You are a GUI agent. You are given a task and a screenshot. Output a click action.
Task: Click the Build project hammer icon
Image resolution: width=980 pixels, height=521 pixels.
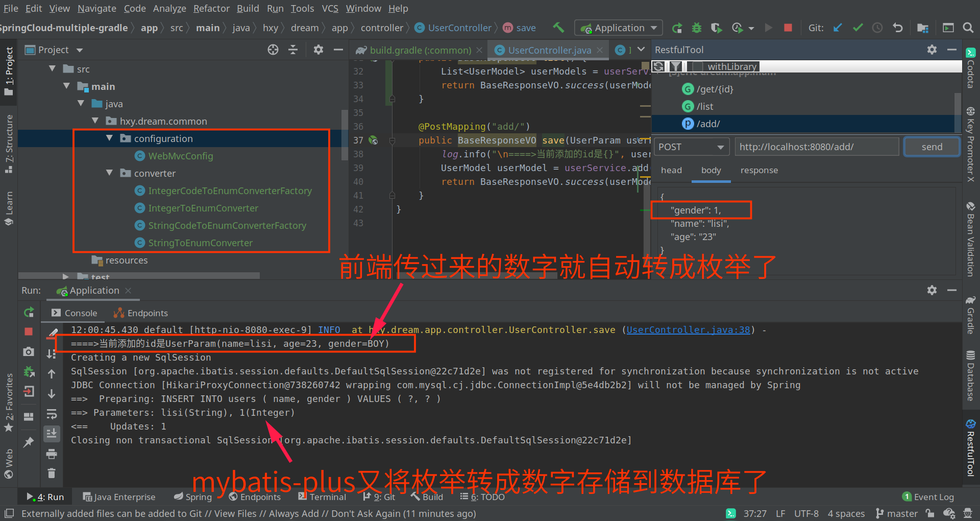558,28
